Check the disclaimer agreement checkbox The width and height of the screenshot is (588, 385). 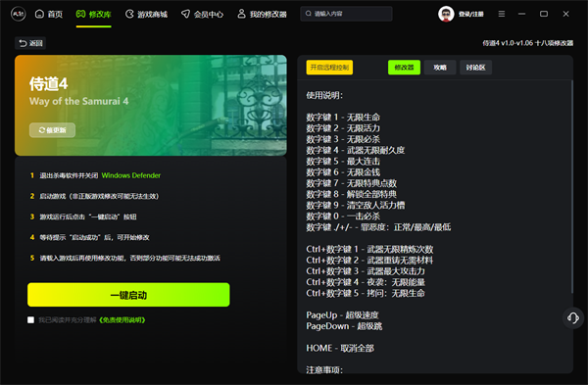click(x=30, y=319)
